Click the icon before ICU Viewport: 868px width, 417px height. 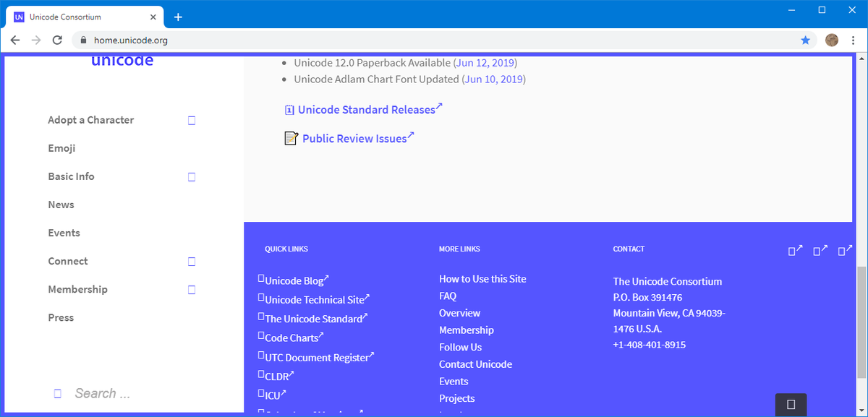point(261,394)
